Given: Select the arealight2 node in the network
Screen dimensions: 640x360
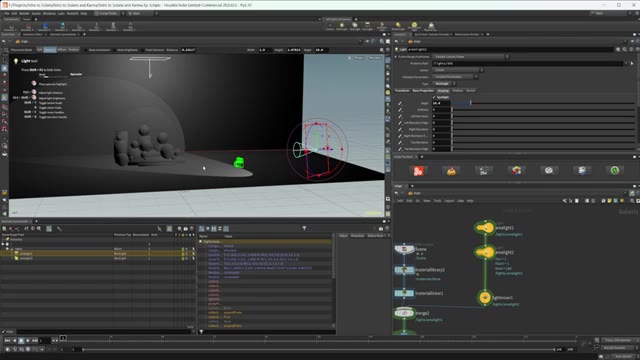Looking at the screenshot, I should (485, 252).
